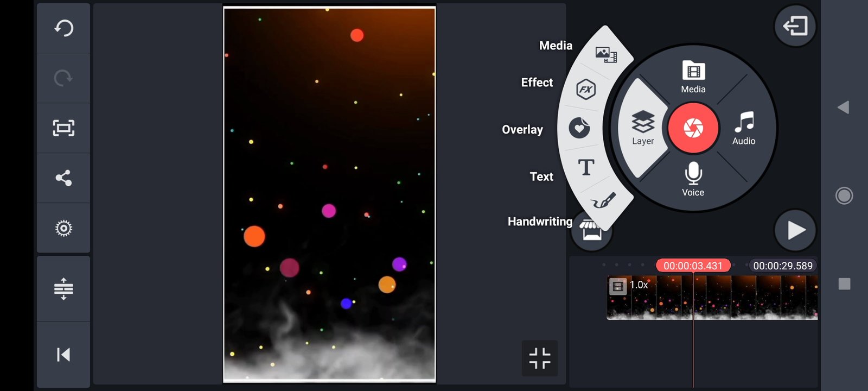Select the Text layer icon
Viewport: 868px width, 391px height.
coord(586,167)
